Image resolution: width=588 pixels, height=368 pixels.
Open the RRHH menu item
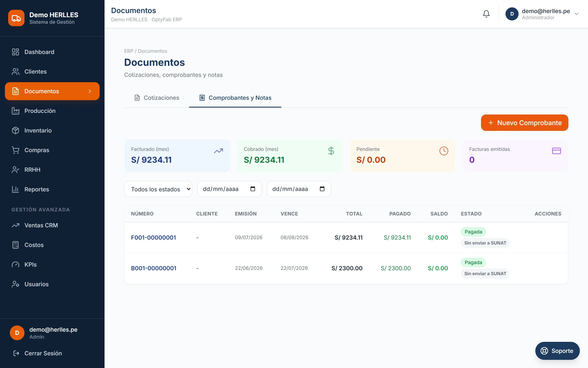[x=52, y=170]
